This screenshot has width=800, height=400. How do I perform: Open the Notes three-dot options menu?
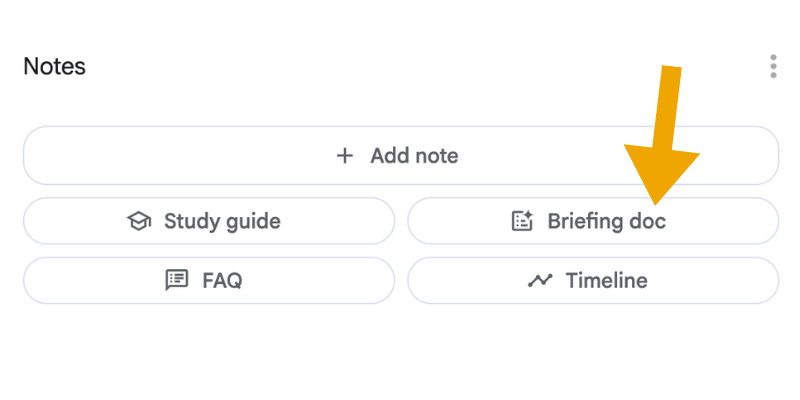[773, 67]
